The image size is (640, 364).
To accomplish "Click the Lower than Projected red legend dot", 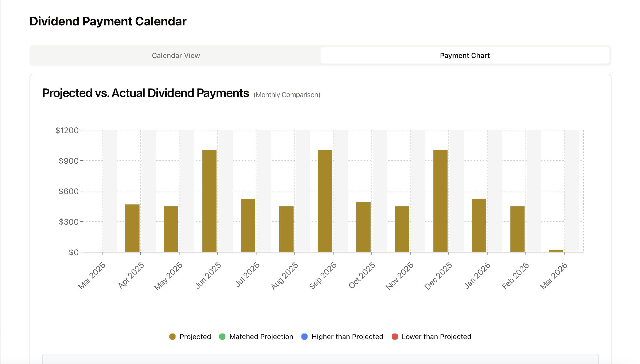I will [x=395, y=337].
